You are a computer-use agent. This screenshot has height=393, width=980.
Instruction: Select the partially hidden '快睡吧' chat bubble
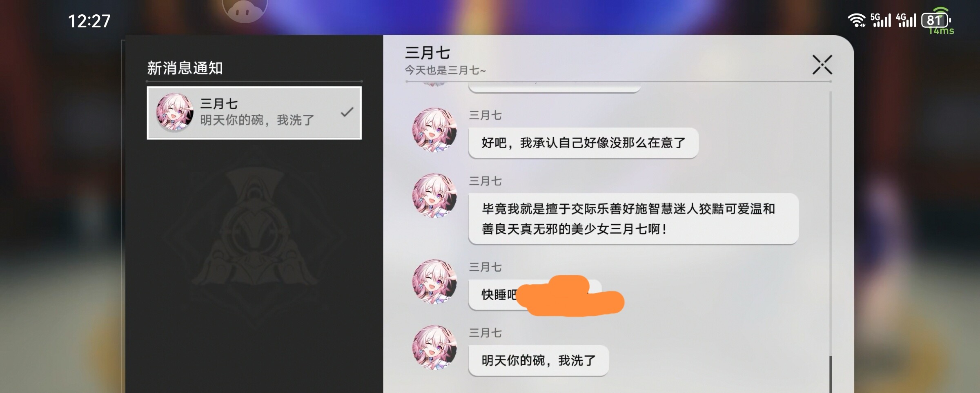point(535,295)
